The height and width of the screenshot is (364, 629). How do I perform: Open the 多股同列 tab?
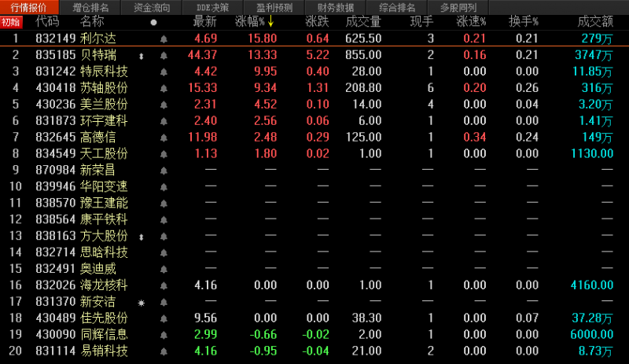pos(458,7)
